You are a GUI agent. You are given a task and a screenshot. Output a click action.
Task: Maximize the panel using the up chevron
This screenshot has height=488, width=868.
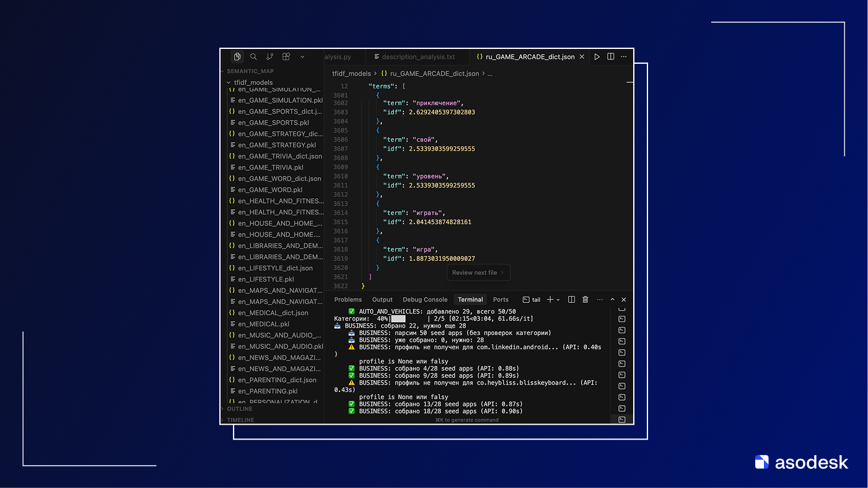tap(613, 300)
